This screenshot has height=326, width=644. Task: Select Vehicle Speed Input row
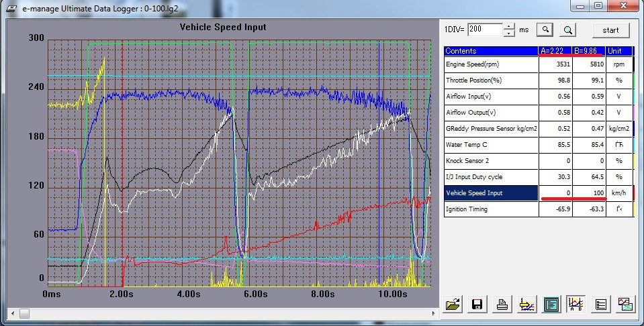tap(539, 193)
